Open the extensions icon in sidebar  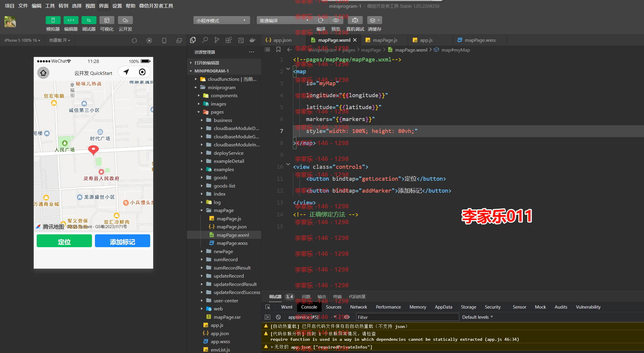tap(229, 40)
